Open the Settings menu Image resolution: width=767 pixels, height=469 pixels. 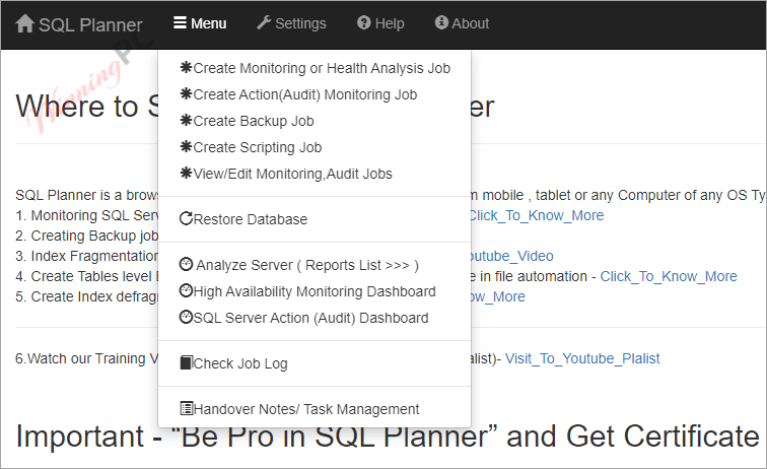(x=292, y=23)
